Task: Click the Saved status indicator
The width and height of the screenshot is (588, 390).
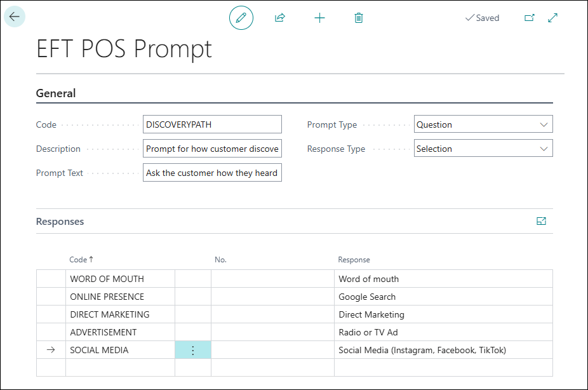Action: [x=482, y=18]
